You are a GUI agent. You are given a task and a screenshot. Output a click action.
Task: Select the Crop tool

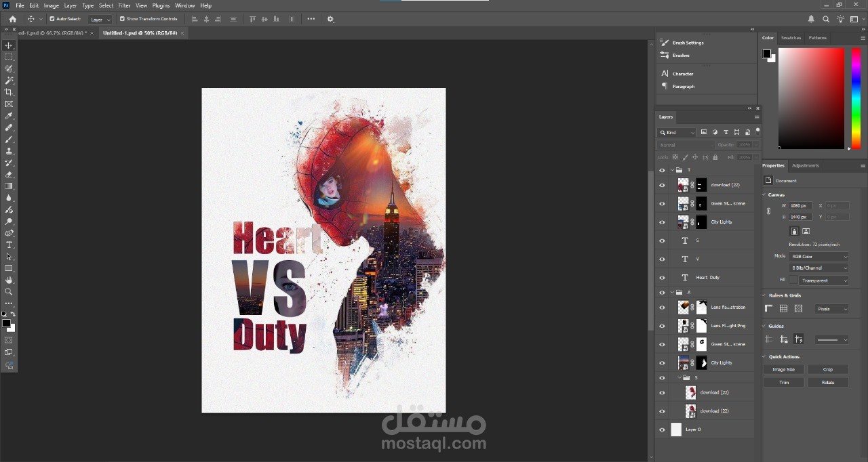9,92
